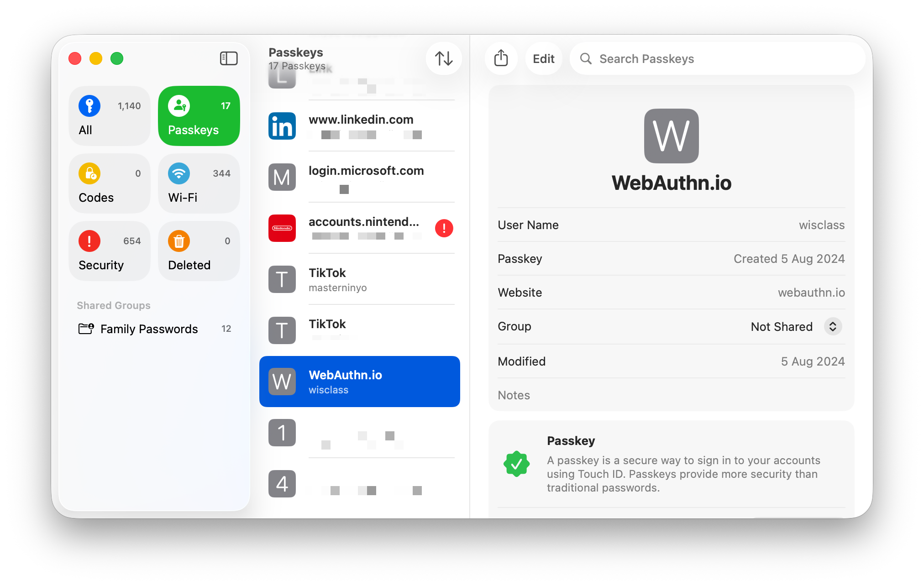924x586 pixels.
Task: Click the WebAuthn.io detail title
Action: [672, 183]
